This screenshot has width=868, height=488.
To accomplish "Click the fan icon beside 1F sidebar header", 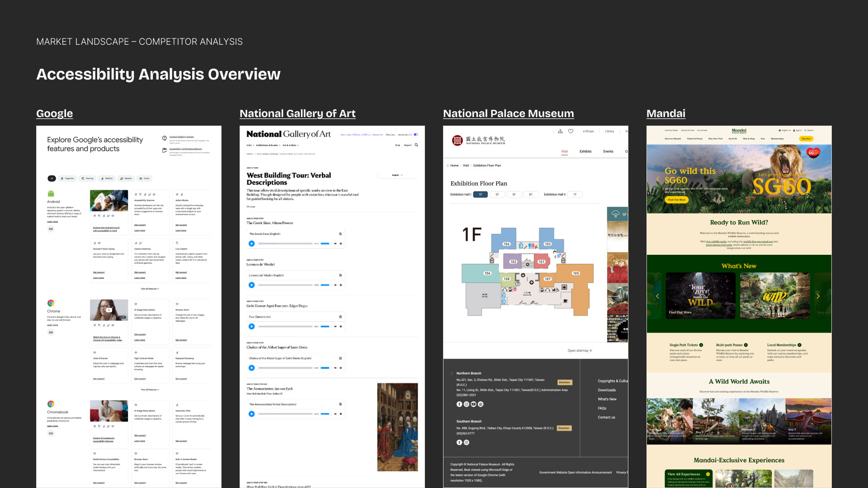I will [x=616, y=214].
